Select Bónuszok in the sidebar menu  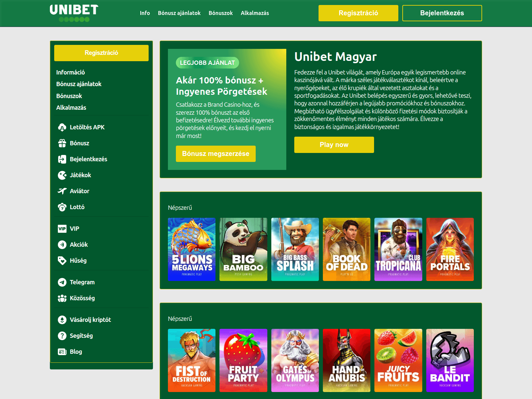(69, 96)
